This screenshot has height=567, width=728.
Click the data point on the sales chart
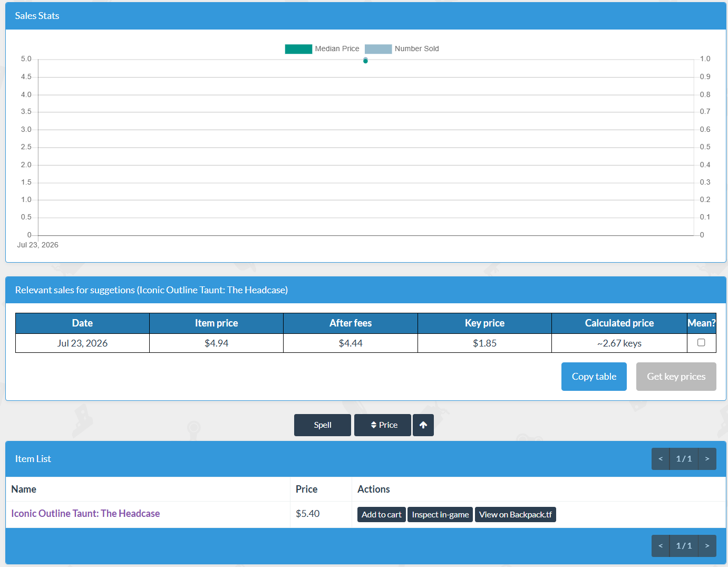(365, 61)
